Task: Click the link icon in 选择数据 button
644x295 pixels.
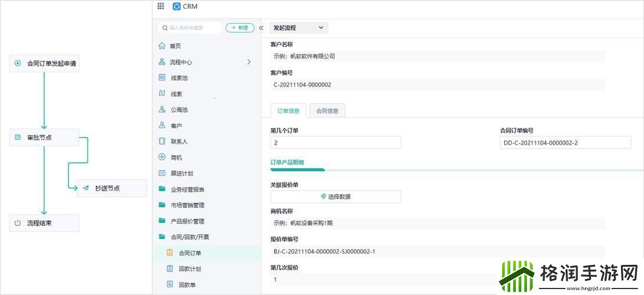Action: [323, 196]
